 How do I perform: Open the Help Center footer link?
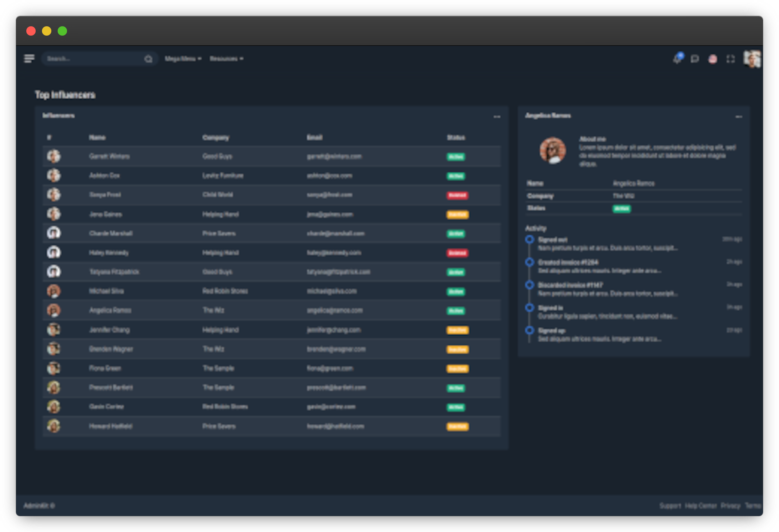[x=701, y=506]
